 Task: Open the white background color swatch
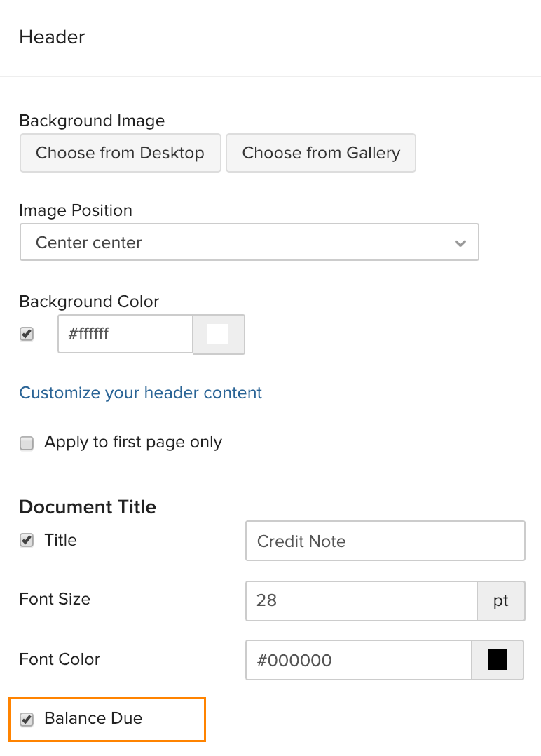(x=219, y=335)
